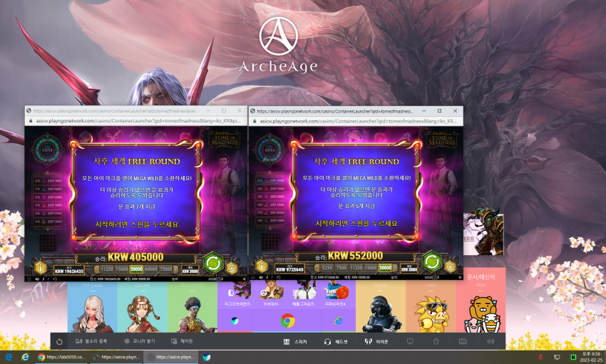
Task: Click the refresh icon on the launcher bar
Action: [x=59, y=342]
